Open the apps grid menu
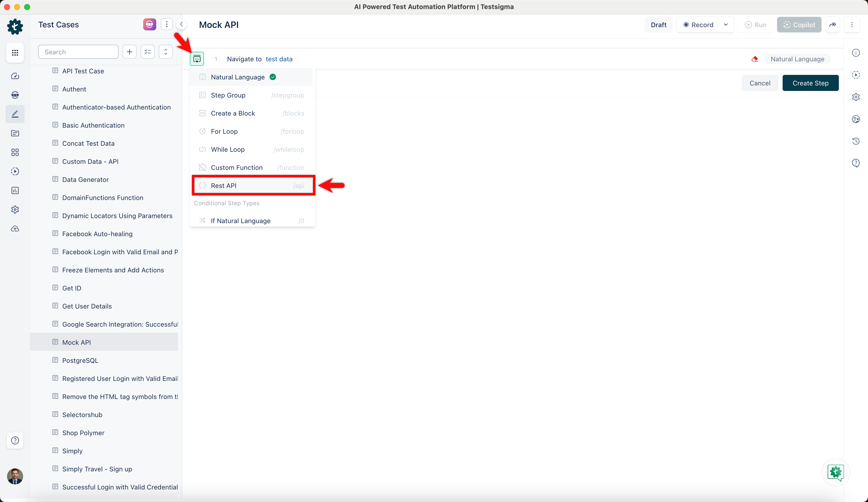 [15, 53]
